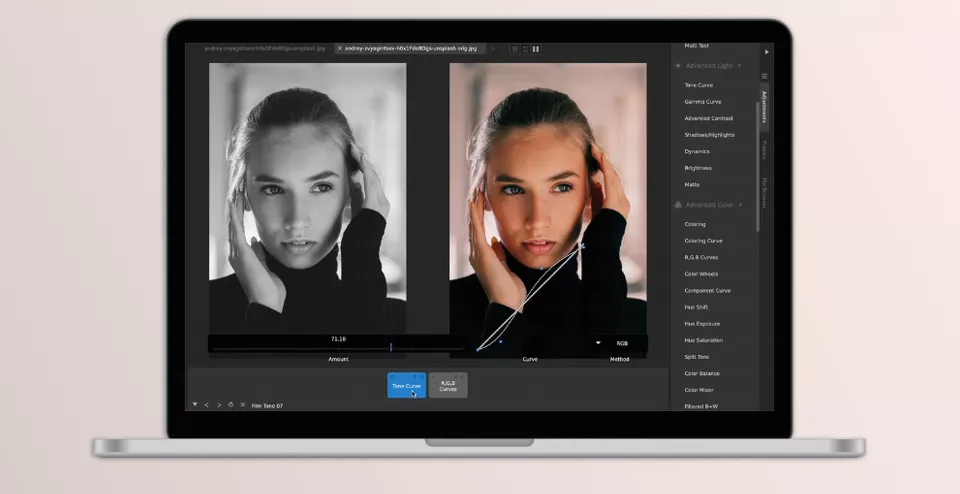This screenshot has height=494, width=960.
Task: Choose Shadows/Highlights from adjustments list
Action: [710, 135]
